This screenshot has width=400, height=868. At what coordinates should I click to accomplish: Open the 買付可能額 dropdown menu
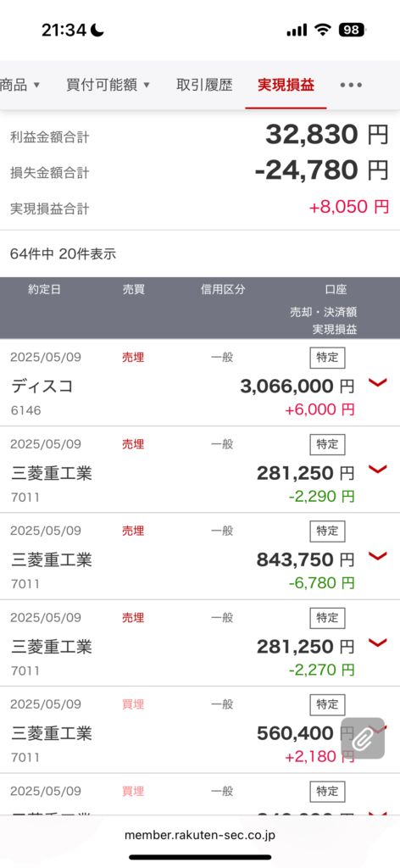pyautogui.click(x=108, y=86)
